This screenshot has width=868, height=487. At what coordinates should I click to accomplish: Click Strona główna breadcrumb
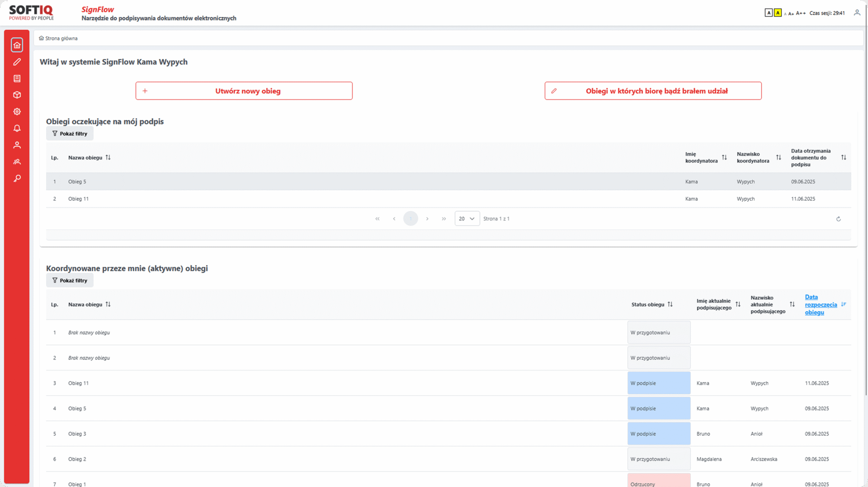61,38
